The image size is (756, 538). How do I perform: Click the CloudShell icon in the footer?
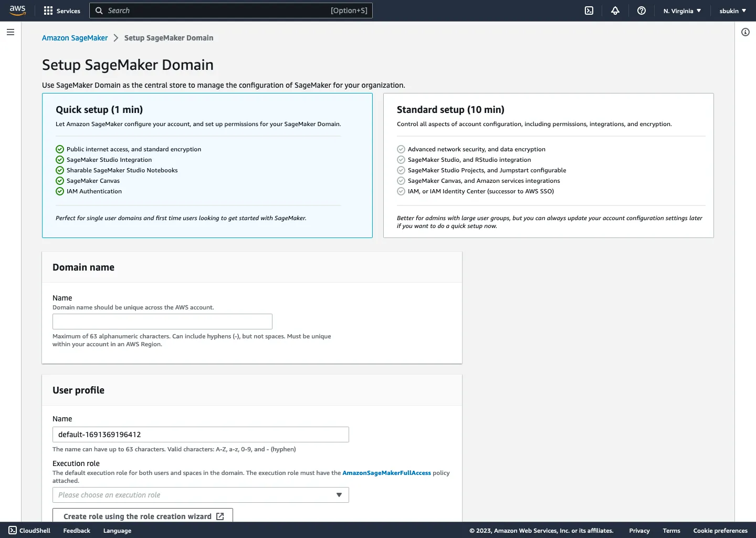click(x=13, y=530)
